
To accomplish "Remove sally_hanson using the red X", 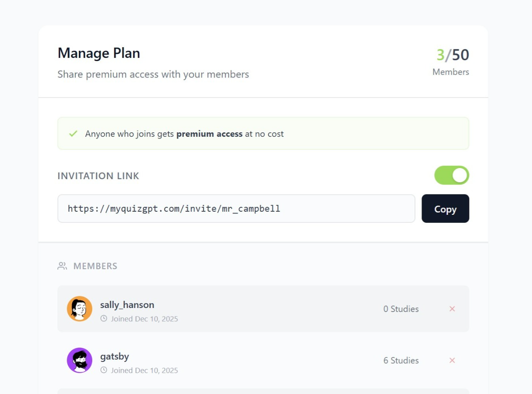I will (x=452, y=308).
